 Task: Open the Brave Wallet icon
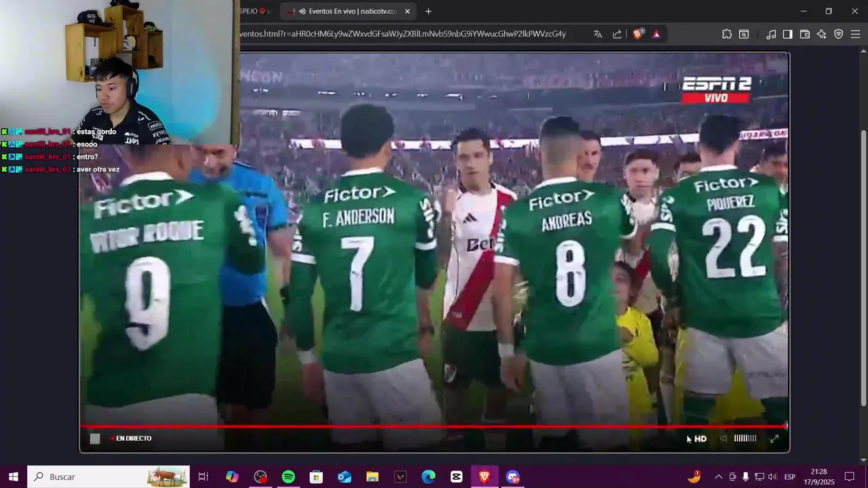(x=805, y=34)
